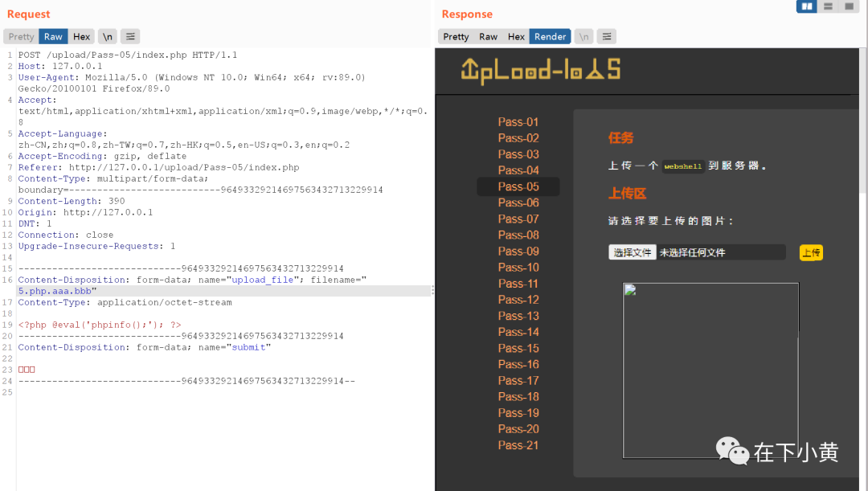Navigate to Pass-12

coord(518,300)
